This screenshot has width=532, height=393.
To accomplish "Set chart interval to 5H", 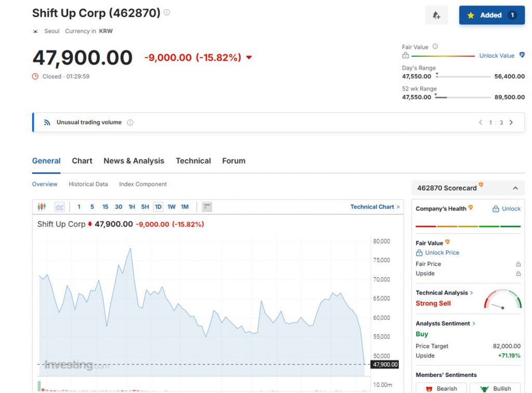I will 145,207.
